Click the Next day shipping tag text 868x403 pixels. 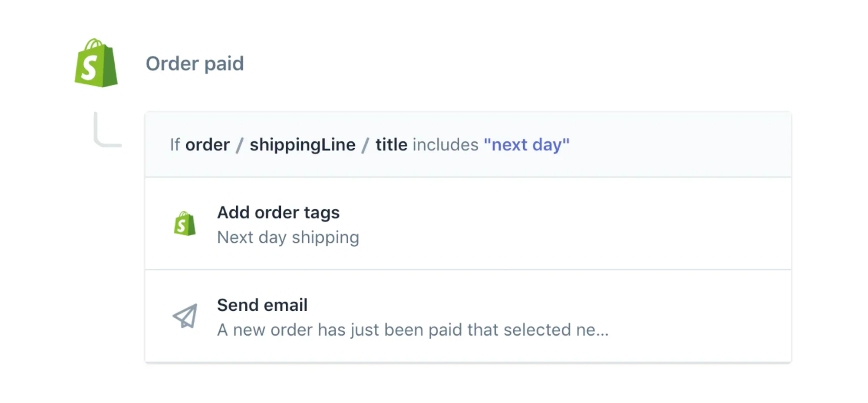pyautogui.click(x=288, y=237)
